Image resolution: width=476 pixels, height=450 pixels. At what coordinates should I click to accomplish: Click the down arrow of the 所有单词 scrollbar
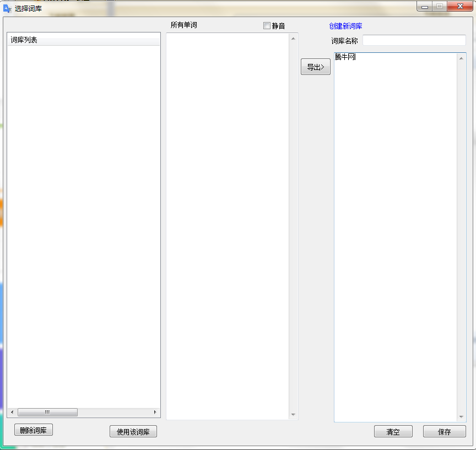[293, 415]
